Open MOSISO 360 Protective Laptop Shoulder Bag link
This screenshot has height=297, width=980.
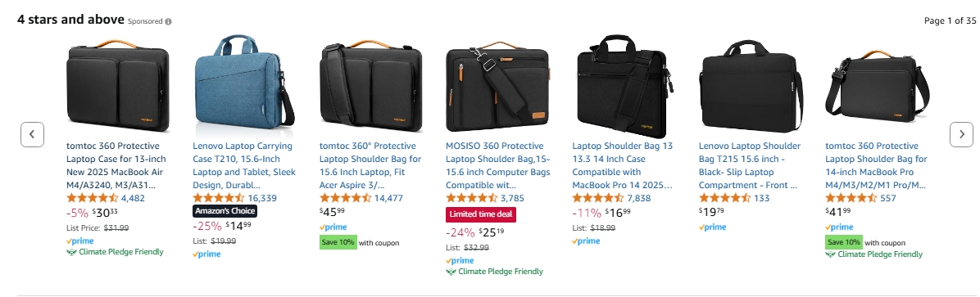pos(498,165)
